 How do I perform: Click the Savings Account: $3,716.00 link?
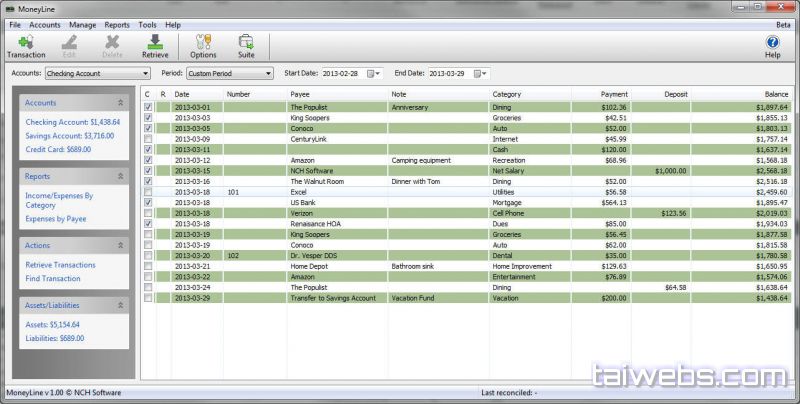[71, 135]
